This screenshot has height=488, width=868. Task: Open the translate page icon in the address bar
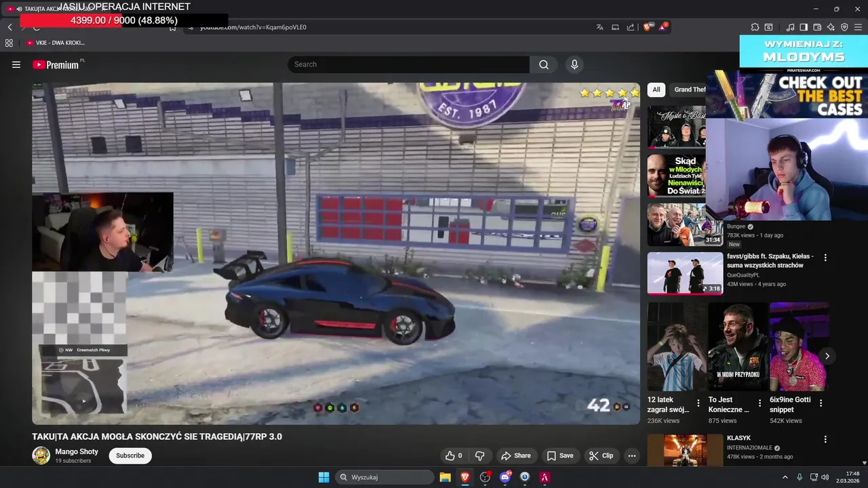coord(599,27)
